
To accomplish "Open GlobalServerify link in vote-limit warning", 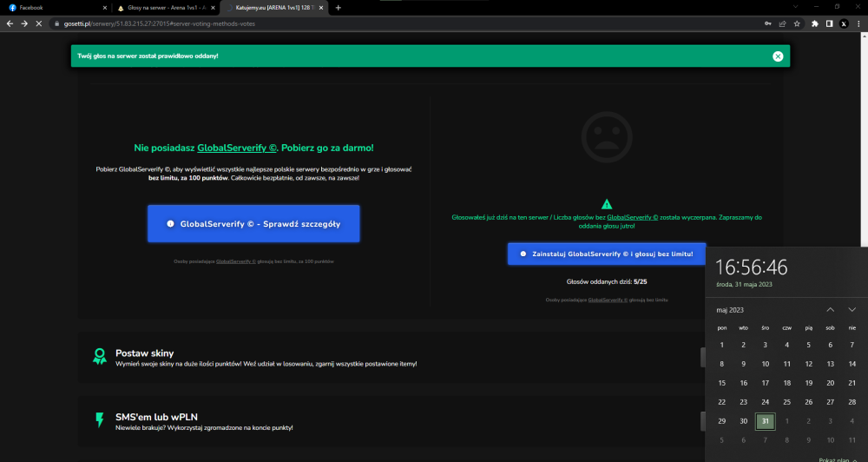I will coord(632,218).
